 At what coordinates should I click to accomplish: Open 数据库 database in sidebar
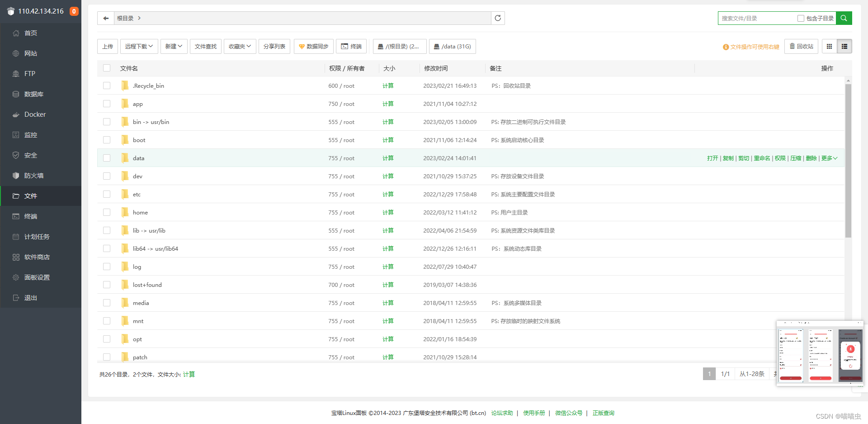pos(41,94)
